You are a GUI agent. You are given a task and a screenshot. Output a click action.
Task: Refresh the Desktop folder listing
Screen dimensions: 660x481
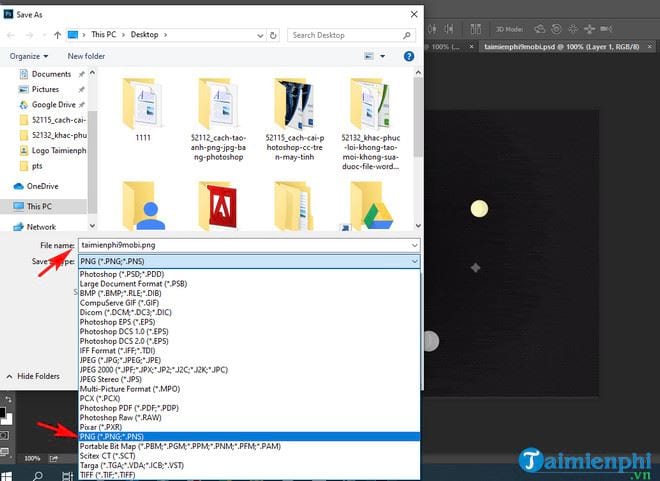point(273,35)
